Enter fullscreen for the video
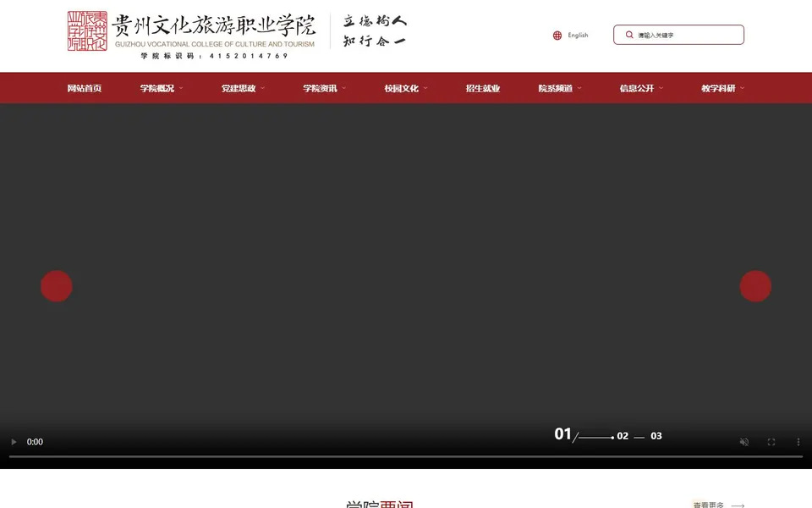Viewport: 812px width, 508px height. [x=771, y=442]
